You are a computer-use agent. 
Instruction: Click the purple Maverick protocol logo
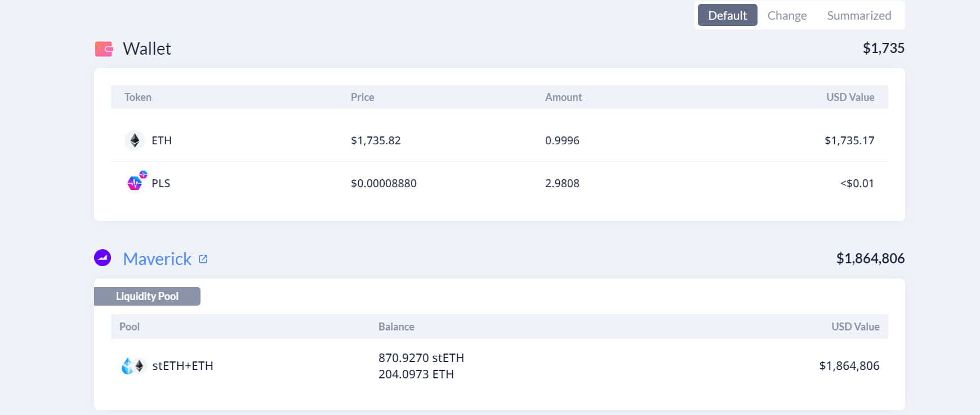[103, 258]
